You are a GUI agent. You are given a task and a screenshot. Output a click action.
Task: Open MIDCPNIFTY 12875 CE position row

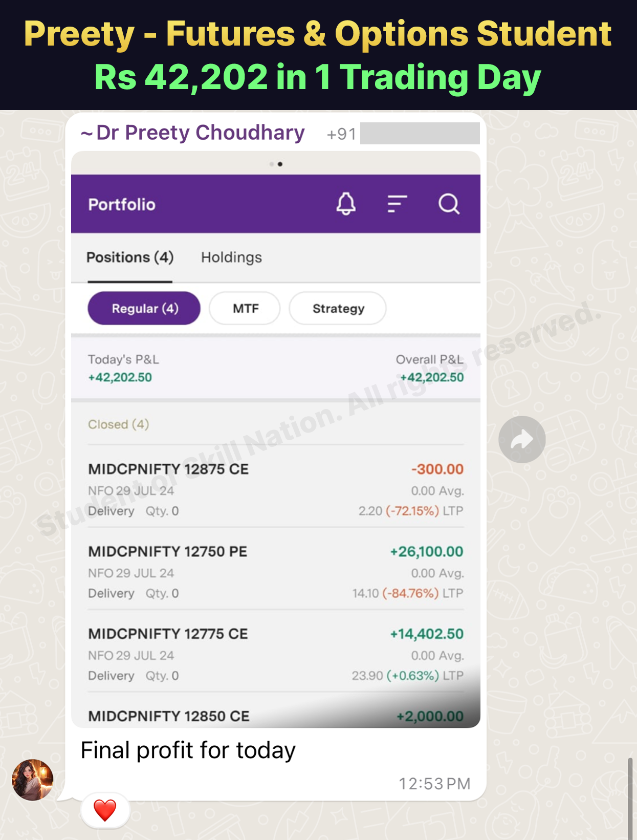276,489
